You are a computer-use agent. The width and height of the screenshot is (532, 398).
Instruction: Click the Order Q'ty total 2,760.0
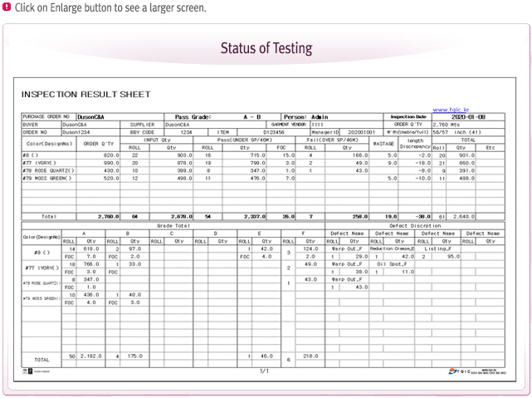point(104,216)
